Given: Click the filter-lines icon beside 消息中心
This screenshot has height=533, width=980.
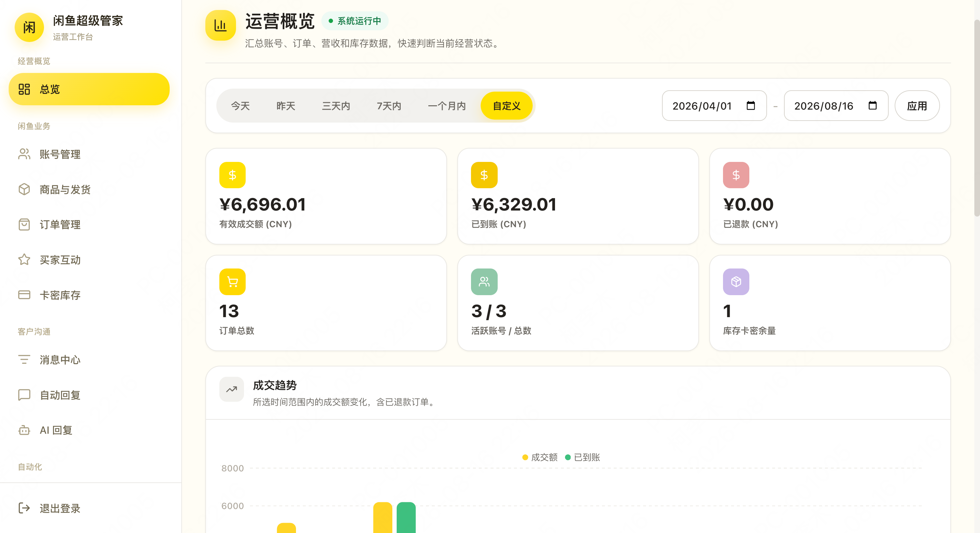Looking at the screenshot, I should pyautogui.click(x=24, y=360).
